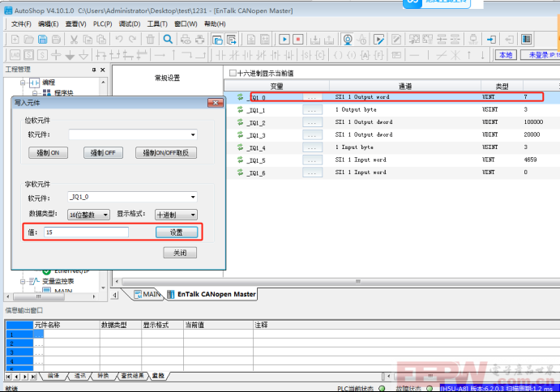Click the Undo arrow icon
560x392 pixels.
click(x=119, y=39)
